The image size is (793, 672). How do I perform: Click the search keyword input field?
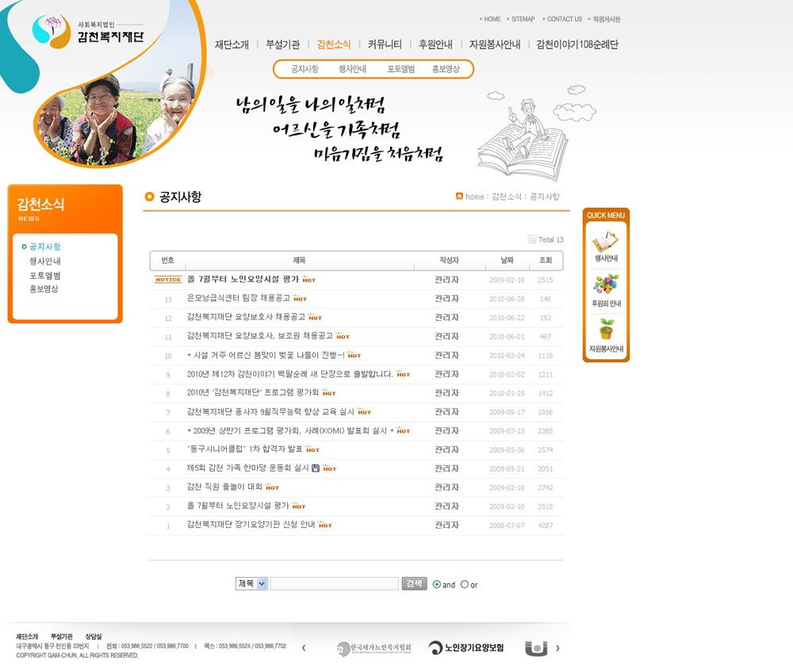(x=334, y=584)
